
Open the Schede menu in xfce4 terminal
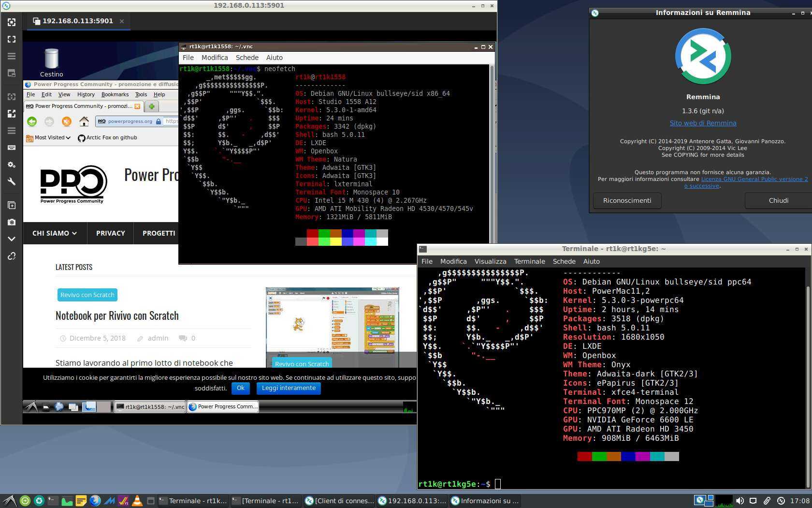[x=564, y=261]
